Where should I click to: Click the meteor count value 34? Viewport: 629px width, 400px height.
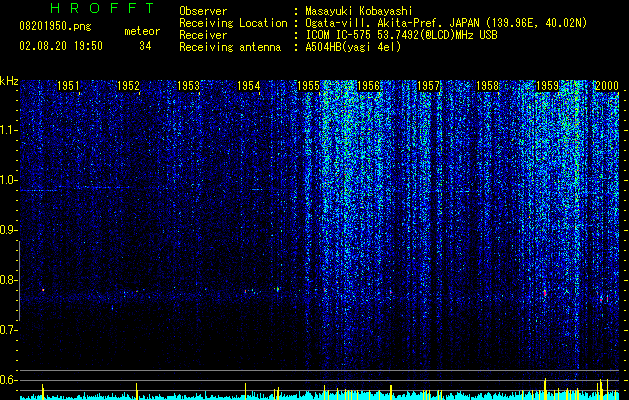click(x=145, y=46)
